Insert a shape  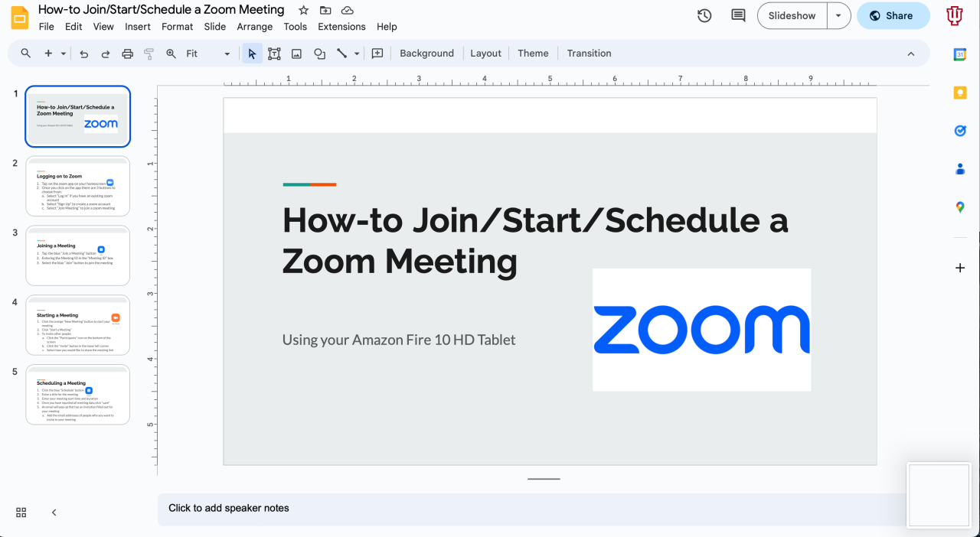319,54
